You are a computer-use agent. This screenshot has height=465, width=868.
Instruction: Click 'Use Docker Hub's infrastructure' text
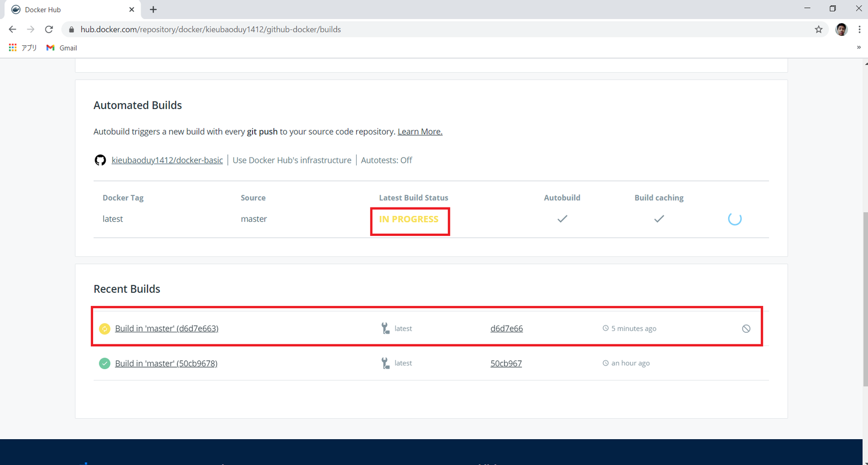click(x=292, y=160)
